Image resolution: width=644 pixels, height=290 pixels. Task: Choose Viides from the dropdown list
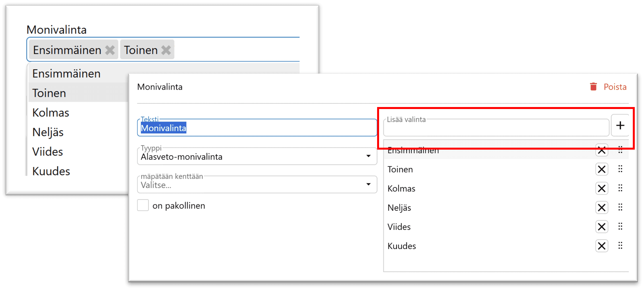point(48,152)
